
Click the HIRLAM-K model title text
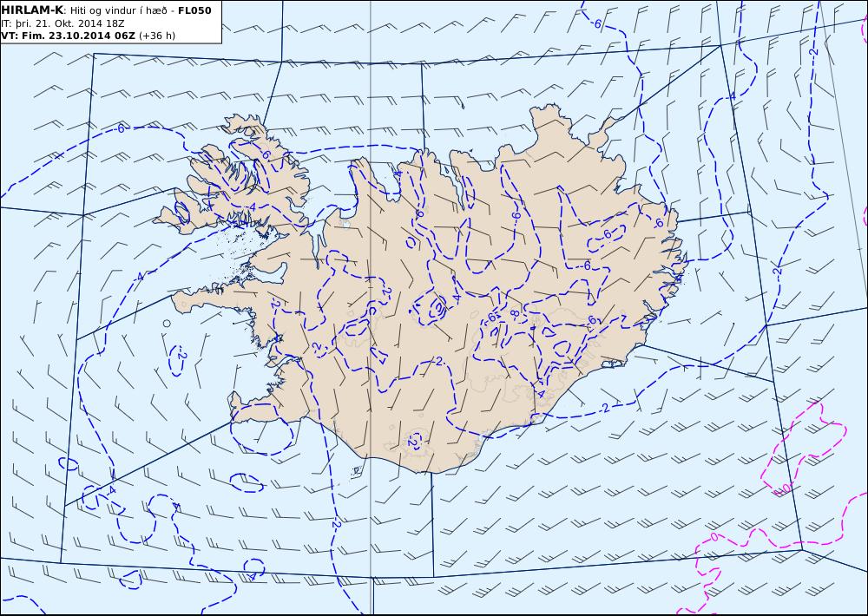pyautogui.click(x=32, y=10)
